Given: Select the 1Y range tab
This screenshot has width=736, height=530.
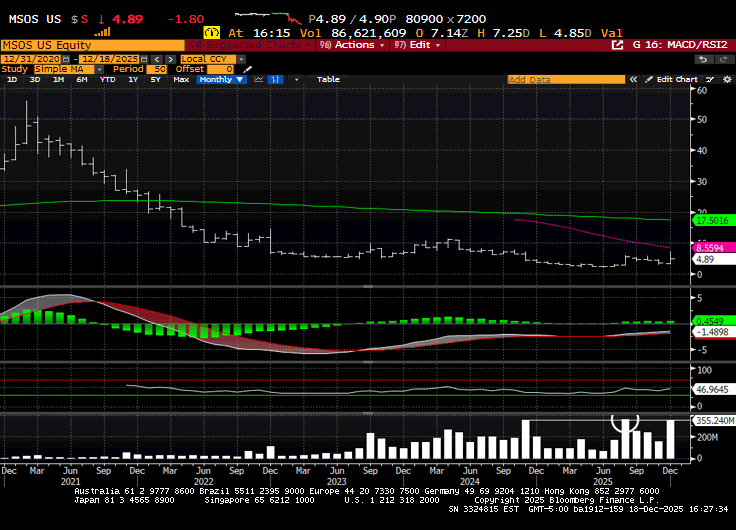Looking at the screenshot, I should [x=133, y=79].
